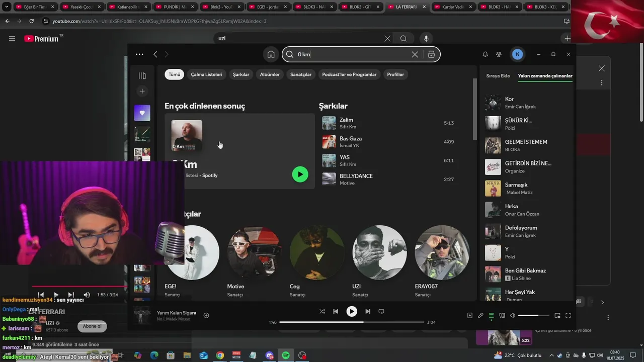Toggle Now Playing view icon
This screenshot has height=362, width=644.
[x=470, y=315]
